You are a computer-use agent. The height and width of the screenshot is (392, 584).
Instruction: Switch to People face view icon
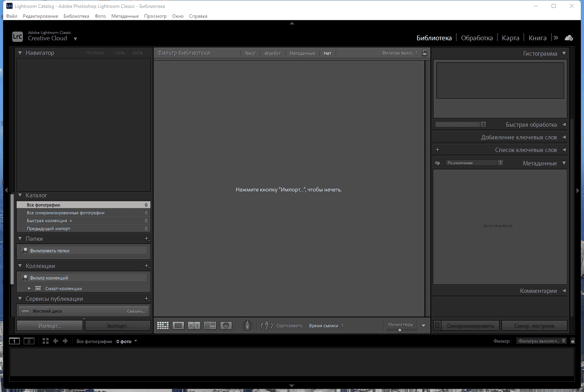click(x=226, y=326)
